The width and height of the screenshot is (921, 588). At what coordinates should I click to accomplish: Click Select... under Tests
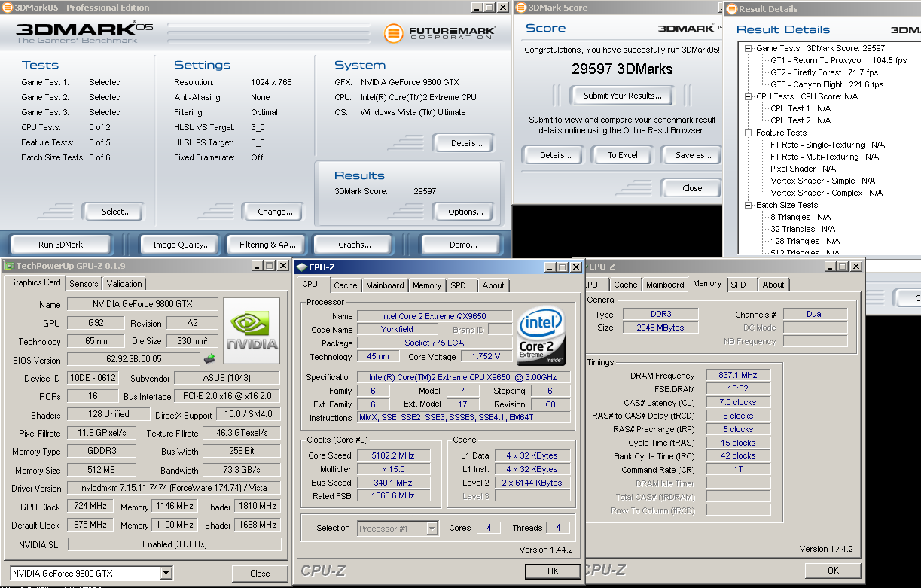116,212
